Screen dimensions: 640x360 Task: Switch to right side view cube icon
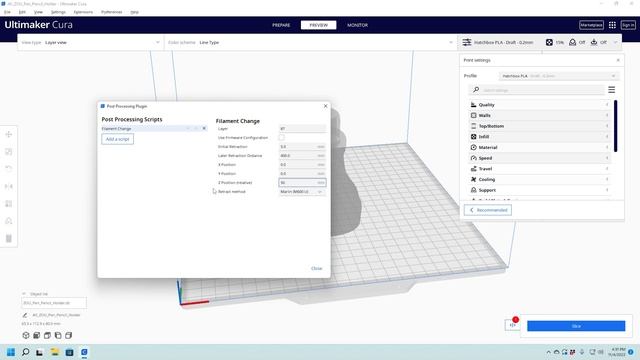pyautogui.click(x=69, y=335)
